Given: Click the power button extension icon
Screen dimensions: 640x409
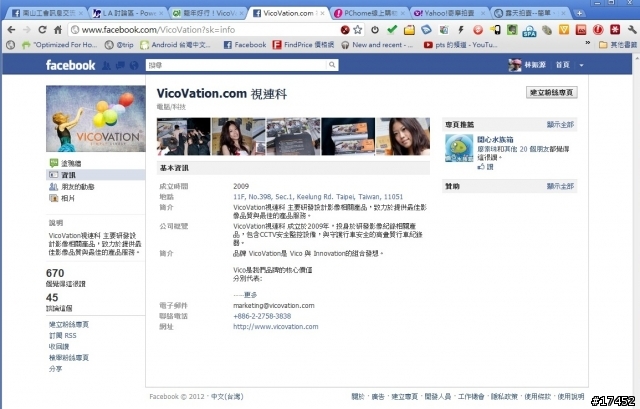Looking at the screenshot, I should 375,29.
